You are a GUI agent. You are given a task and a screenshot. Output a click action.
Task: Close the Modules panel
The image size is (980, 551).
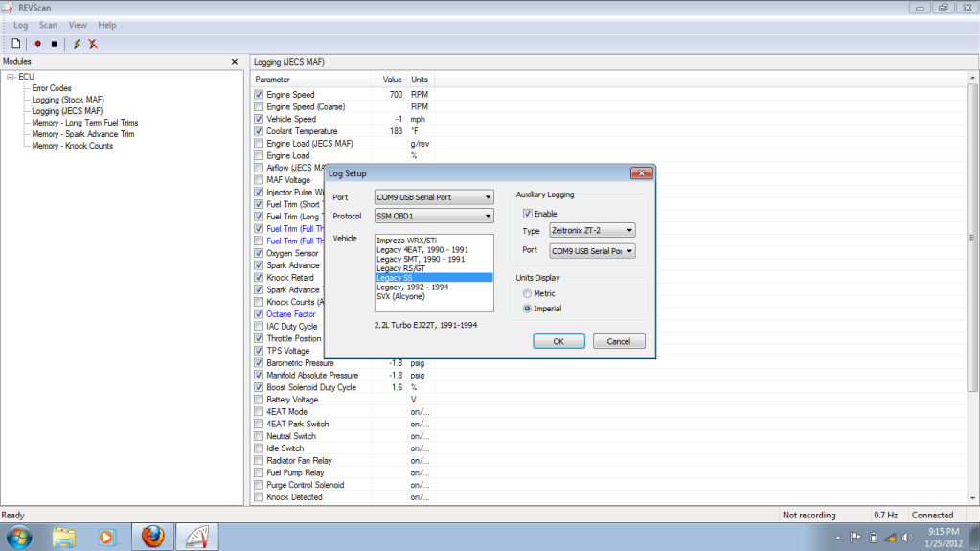click(x=235, y=62)
